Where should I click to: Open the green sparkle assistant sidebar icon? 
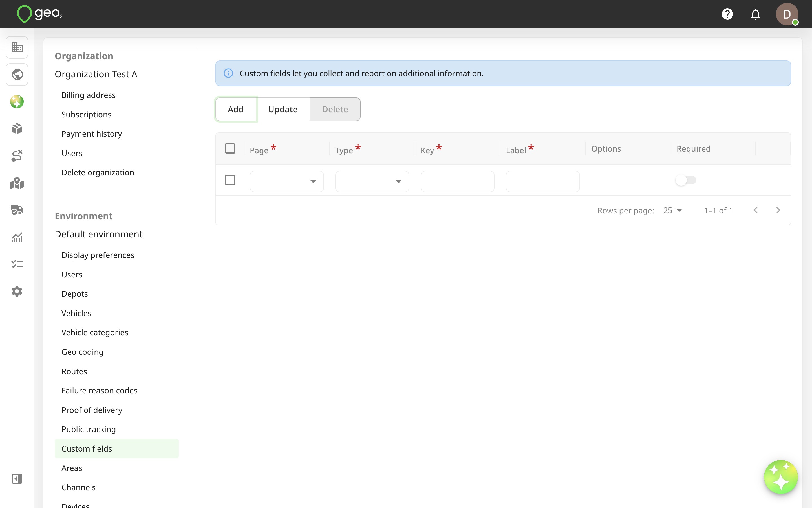pos(17,102)
